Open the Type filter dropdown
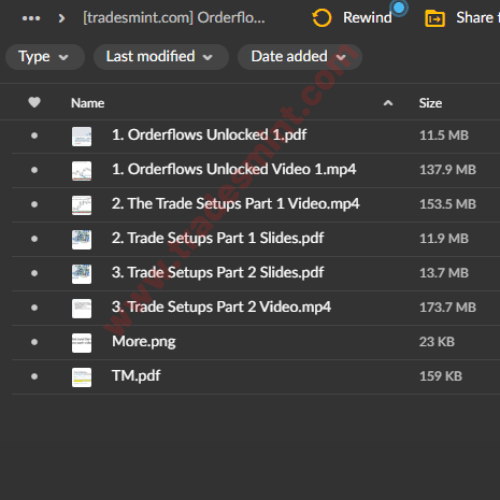The image size is (500, 500). pyautogui.click(x=45, y=57)
